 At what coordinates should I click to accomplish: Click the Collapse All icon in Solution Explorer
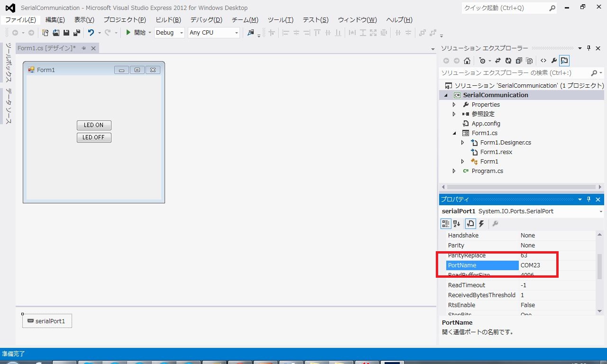(x=519, y=61)
